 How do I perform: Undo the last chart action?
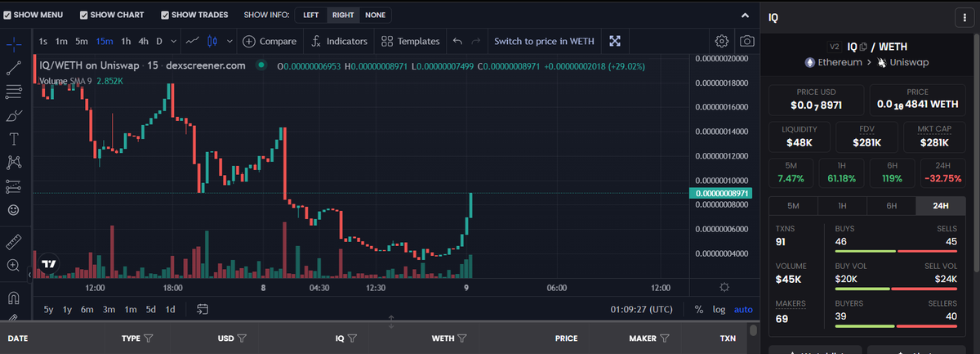pyautogui.click(x=457, y=41)
